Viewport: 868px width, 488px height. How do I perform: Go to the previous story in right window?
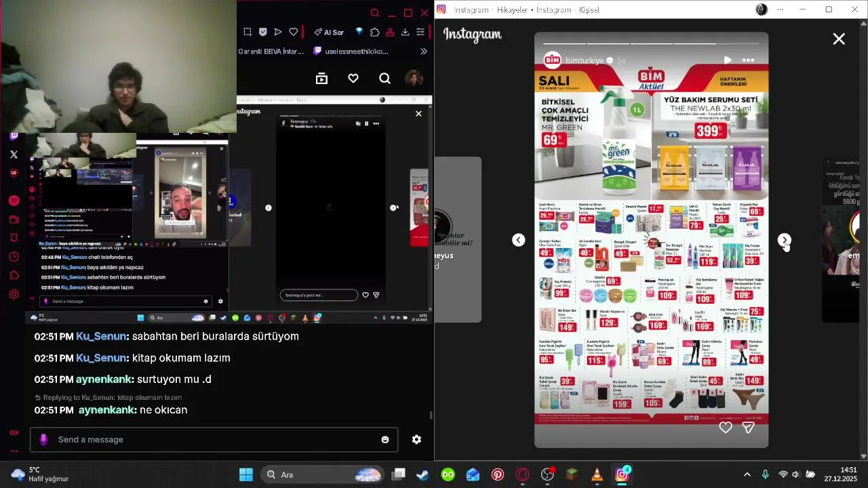coord(518,240)
